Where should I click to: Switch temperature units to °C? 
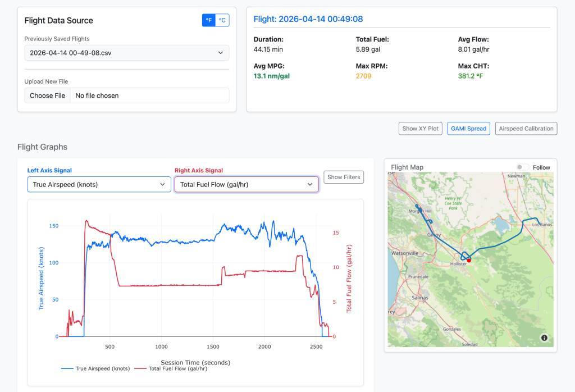pos(222,20)
